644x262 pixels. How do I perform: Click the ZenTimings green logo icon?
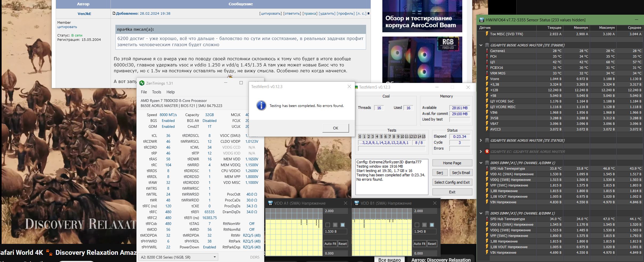(142, 83)
